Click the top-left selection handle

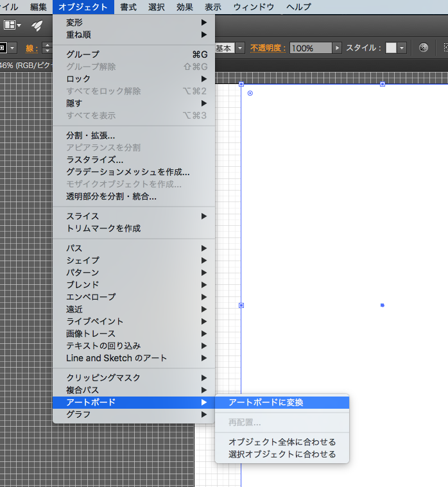click(241, 84)
